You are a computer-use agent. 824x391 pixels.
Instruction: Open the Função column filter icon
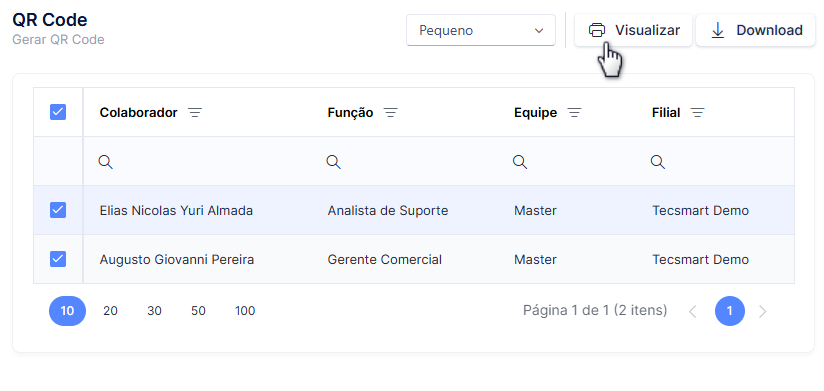coord(390,112)
